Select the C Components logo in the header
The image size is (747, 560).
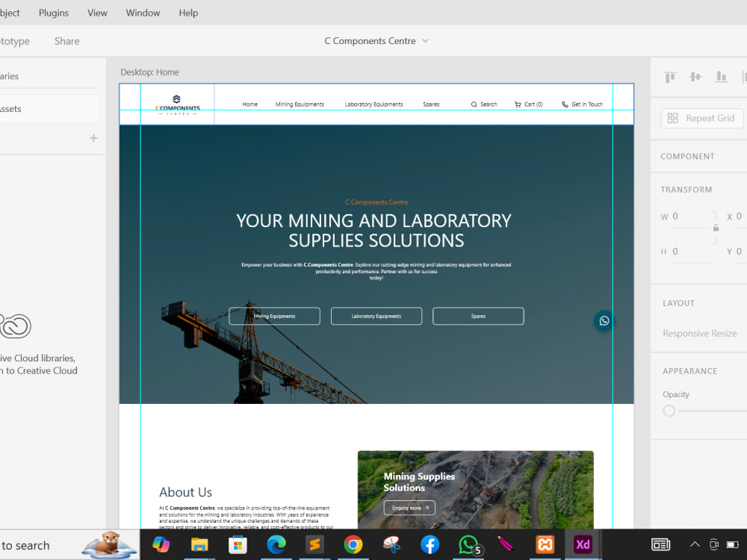coord(177,105)
